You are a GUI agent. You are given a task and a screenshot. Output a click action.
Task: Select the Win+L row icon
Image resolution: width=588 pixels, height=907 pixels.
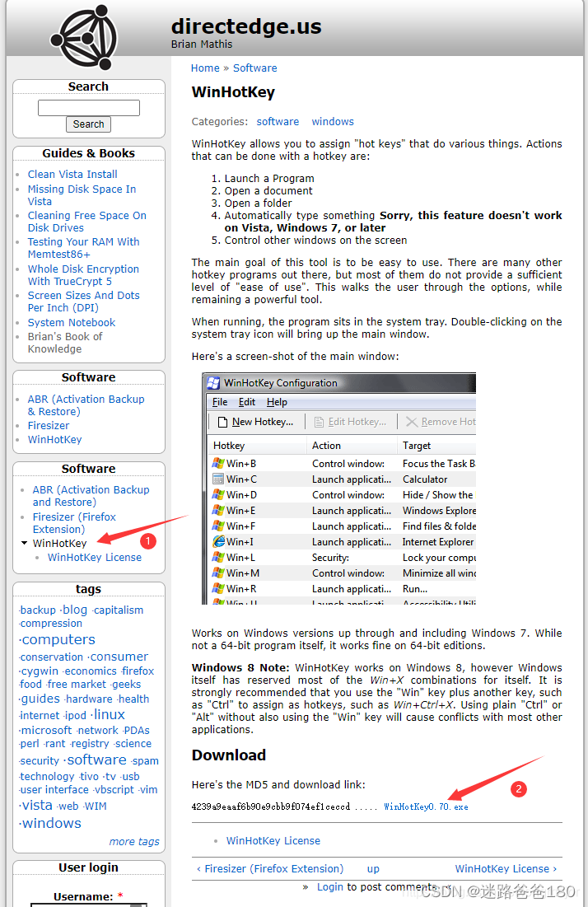pos(218,557)
